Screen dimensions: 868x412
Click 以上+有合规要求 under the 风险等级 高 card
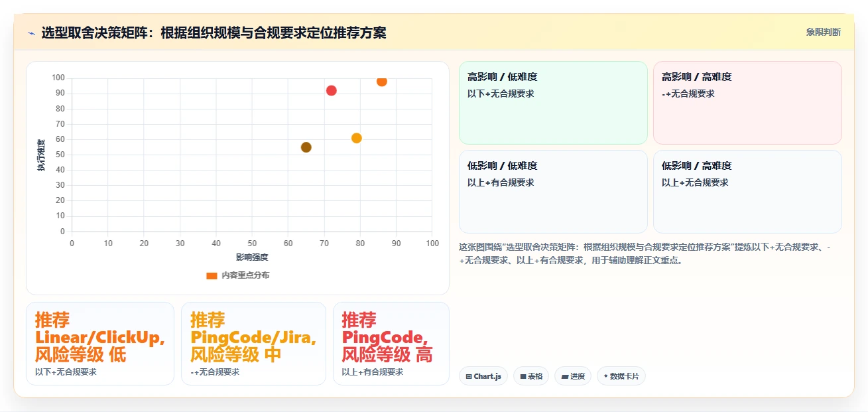point(373,372)
